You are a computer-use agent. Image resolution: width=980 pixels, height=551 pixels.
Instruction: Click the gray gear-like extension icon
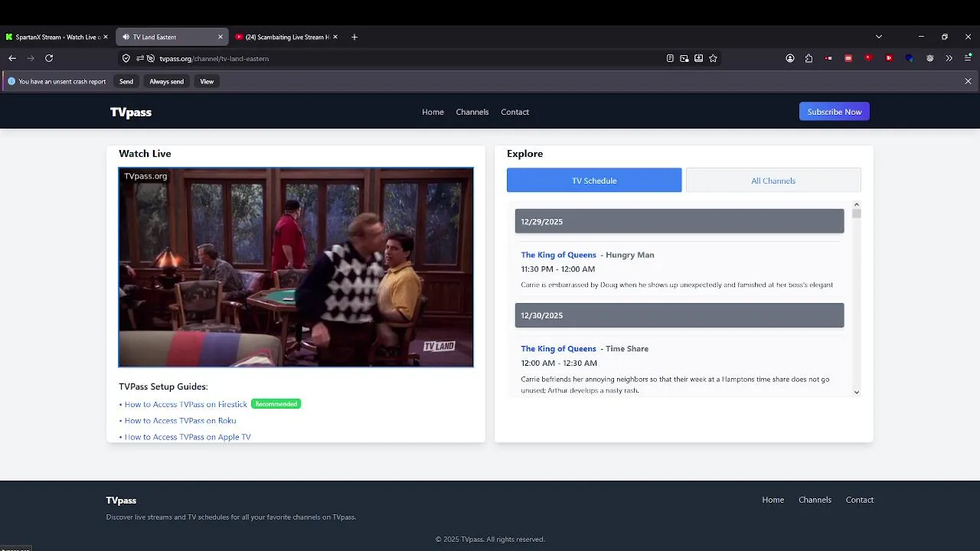[930, 58]
